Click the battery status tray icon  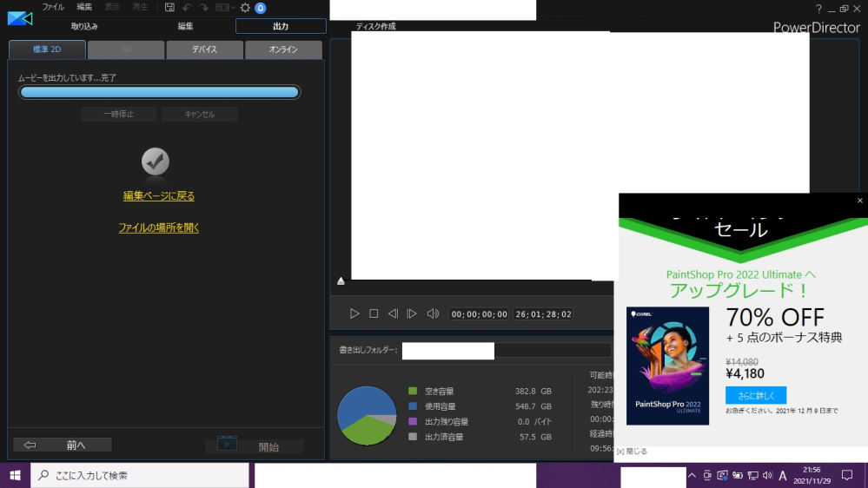click(x=738, y=475)
